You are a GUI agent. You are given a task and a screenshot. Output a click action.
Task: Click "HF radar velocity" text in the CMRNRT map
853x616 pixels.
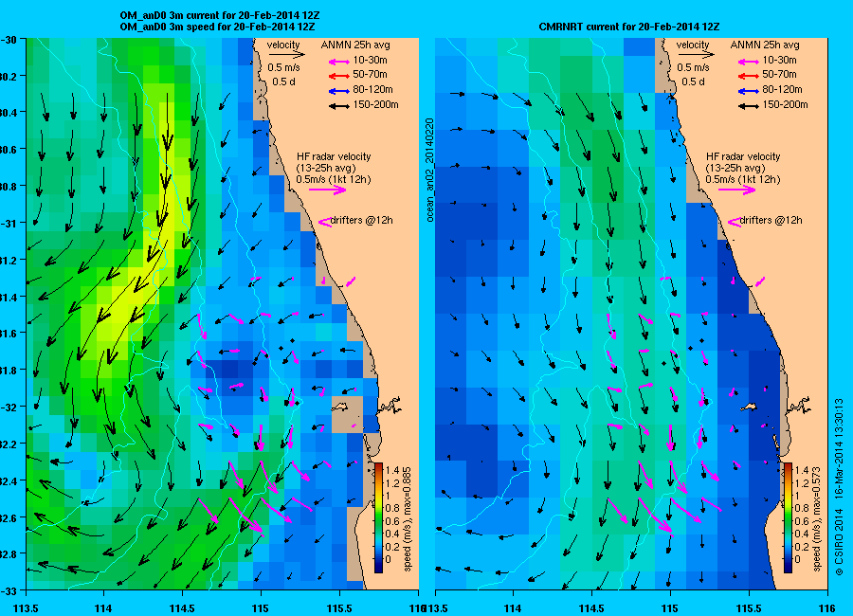[743, 156]
